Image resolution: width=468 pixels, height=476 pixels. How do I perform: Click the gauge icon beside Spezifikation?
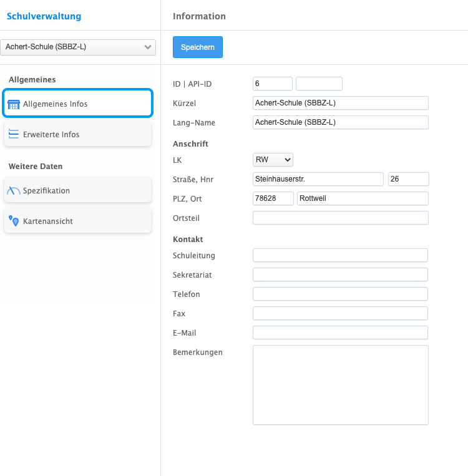pyautogui.click(x=14, y=191)
